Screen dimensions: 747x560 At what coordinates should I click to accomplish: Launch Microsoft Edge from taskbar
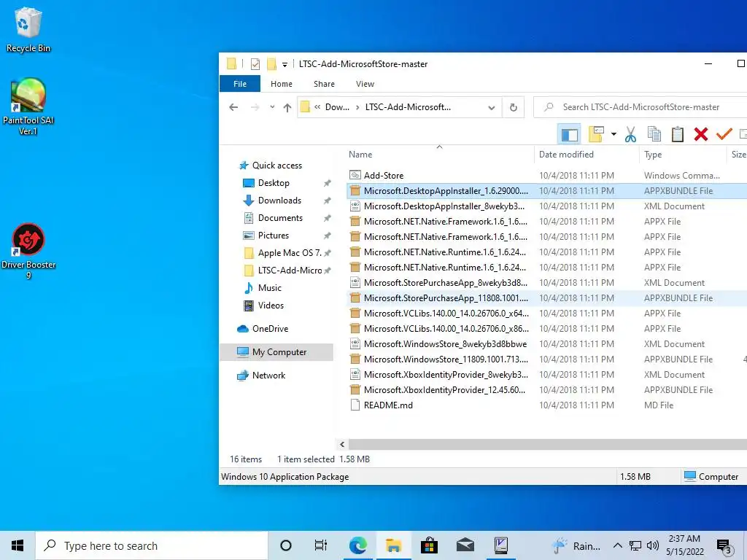click(x=357, y=545)
